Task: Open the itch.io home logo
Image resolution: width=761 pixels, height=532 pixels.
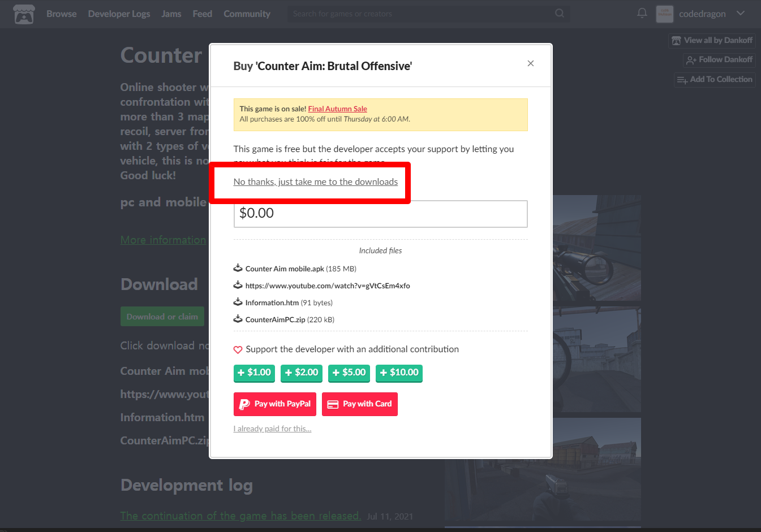Action: pos(24,14)
